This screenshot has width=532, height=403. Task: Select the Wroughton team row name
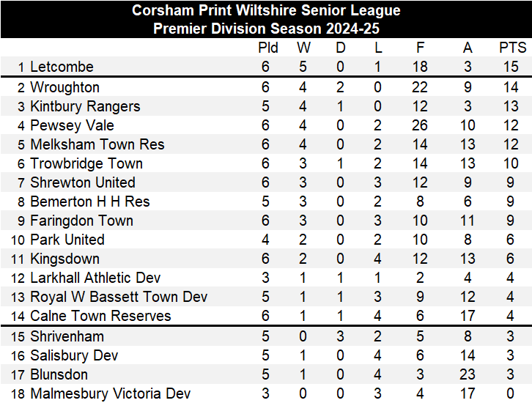click(64, 87)
